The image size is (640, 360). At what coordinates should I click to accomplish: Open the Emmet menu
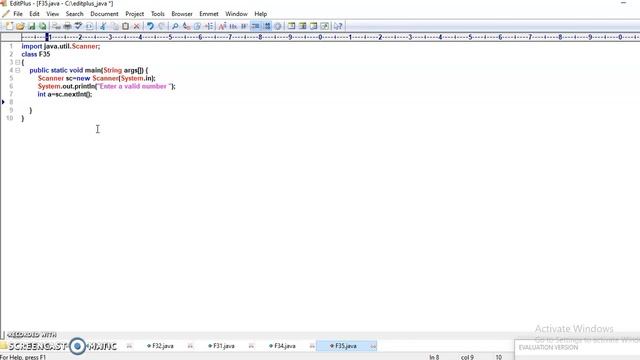(x=209, y=14)
